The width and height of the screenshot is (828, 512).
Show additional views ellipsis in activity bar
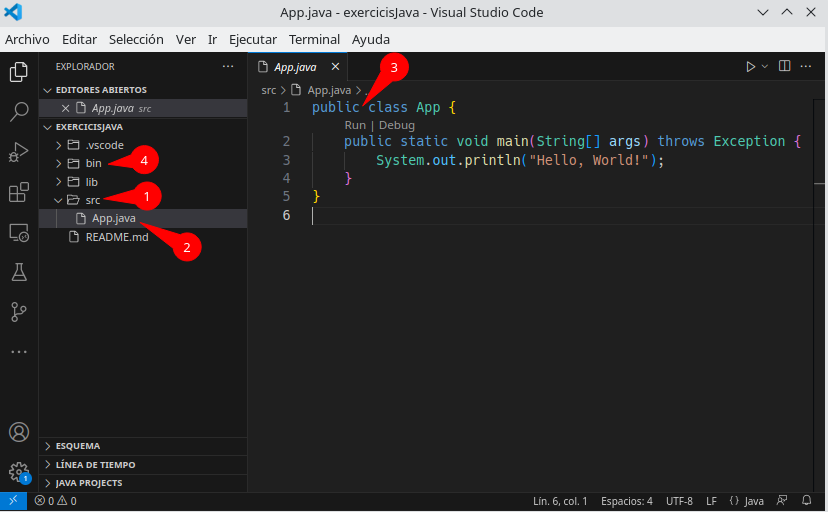[19, 352]
